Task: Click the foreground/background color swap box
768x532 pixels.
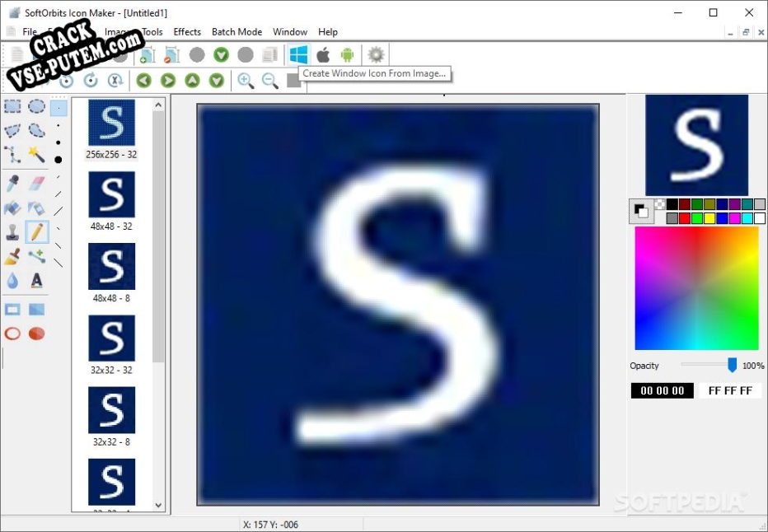Action: pyautogui.click(x=641, y=211)
